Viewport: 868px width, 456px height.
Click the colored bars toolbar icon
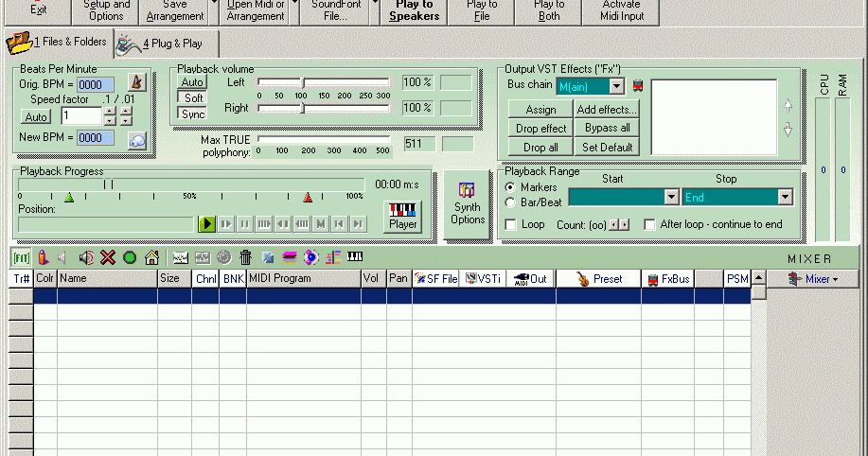(333, 257)
